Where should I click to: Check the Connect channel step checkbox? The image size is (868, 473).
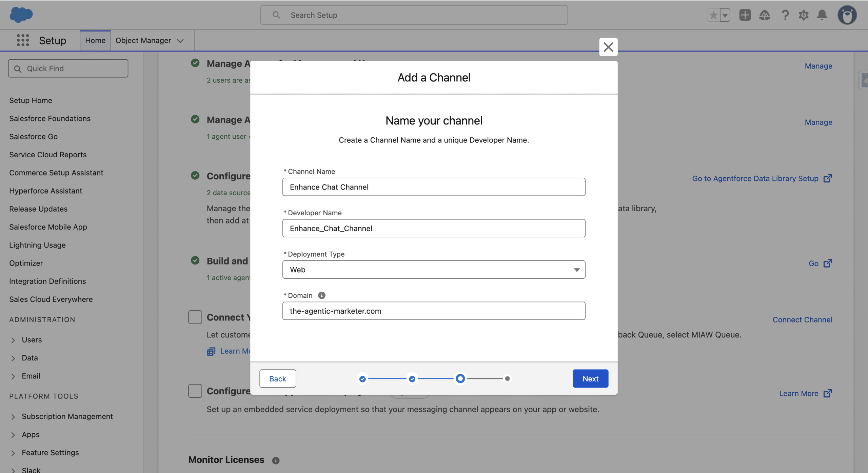[x=195, y=317]
